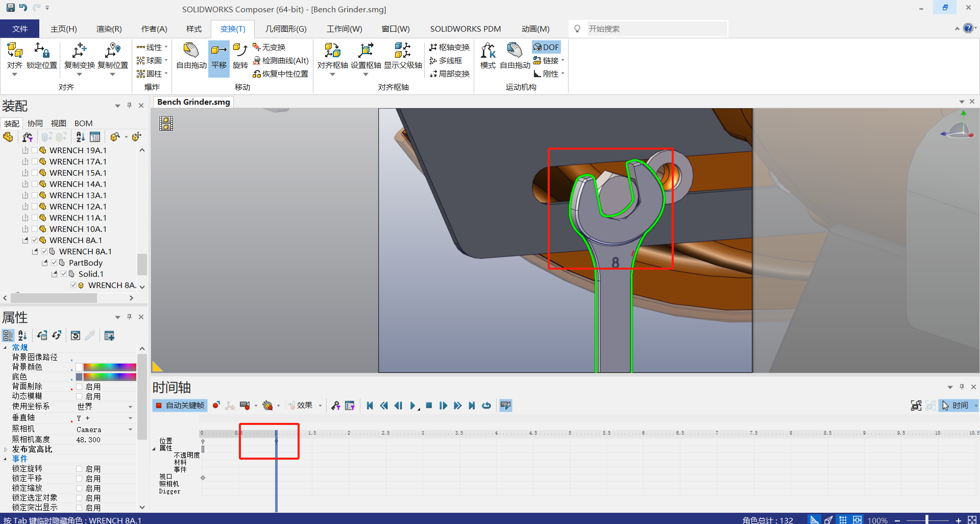Switch to the 几何图形(G) ribbon tab
Viewport: 980px width, 524px height.
click(286, 29)
